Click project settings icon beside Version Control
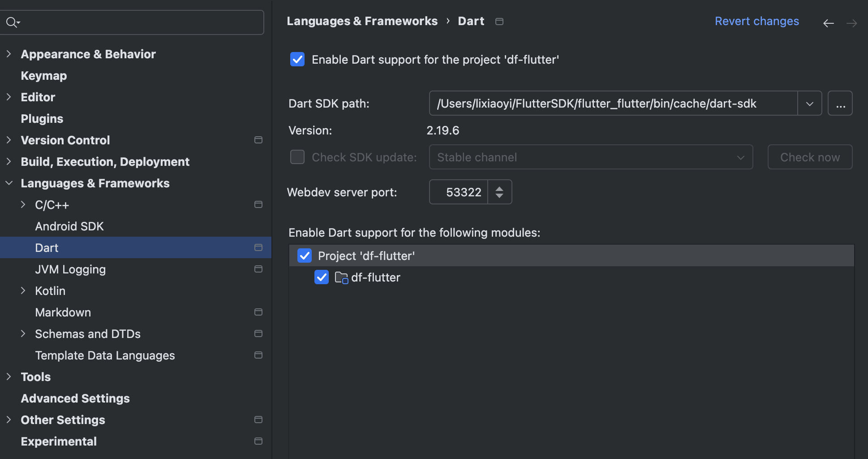Screen dimensions: 868x459 tap(258, 140)
